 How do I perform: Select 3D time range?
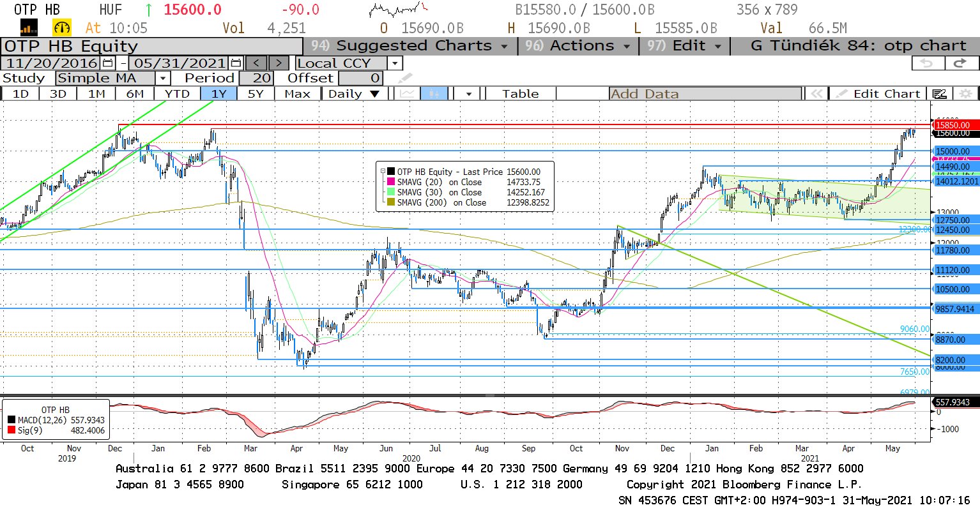(x=58, y=94)
